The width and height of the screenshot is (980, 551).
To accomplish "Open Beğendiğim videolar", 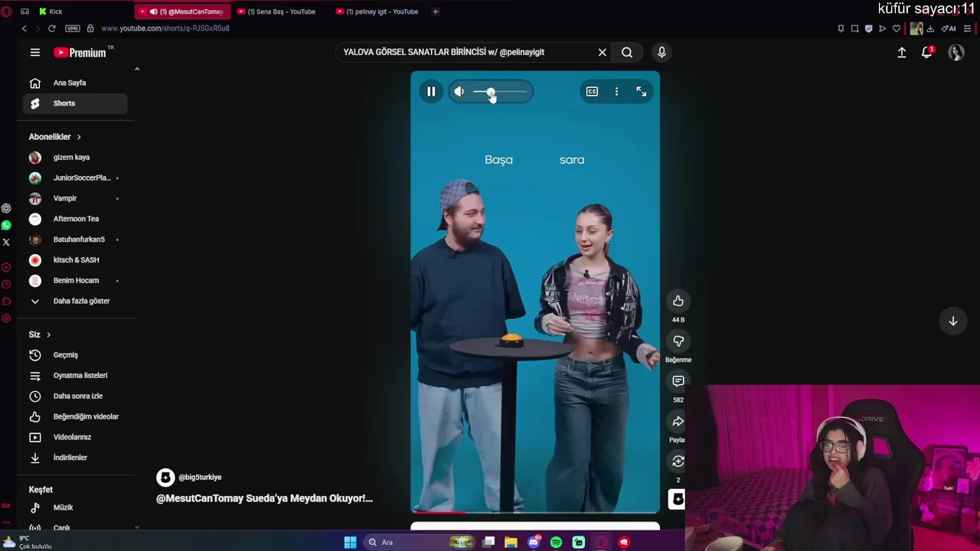I will click(x=75, y=416).
